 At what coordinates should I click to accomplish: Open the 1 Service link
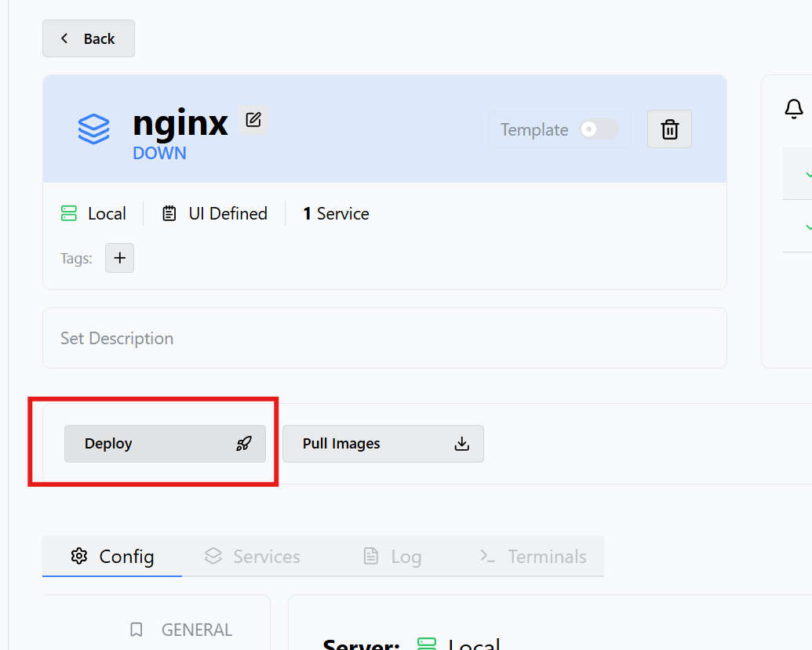pyautogui.click(x=336, y=213)
